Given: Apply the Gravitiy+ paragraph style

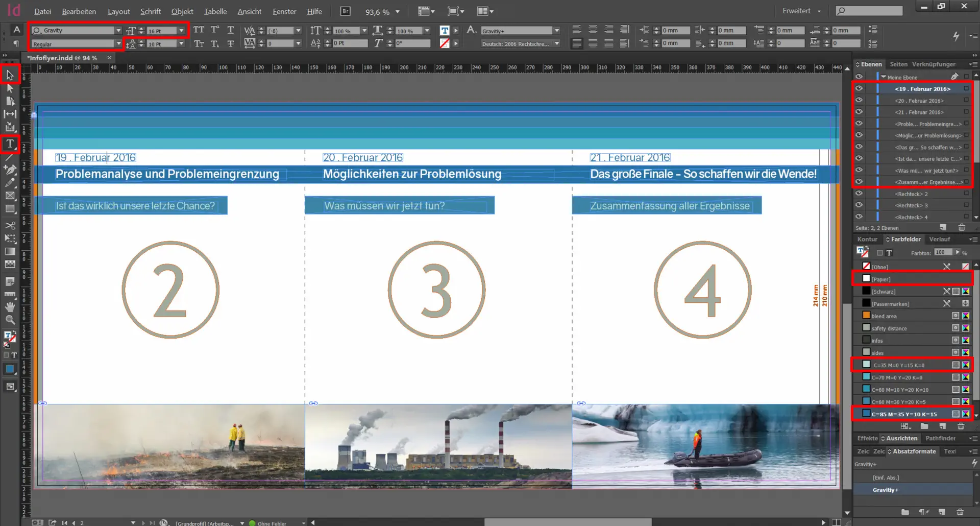Looking at the screenshot, I should (886, 490).
